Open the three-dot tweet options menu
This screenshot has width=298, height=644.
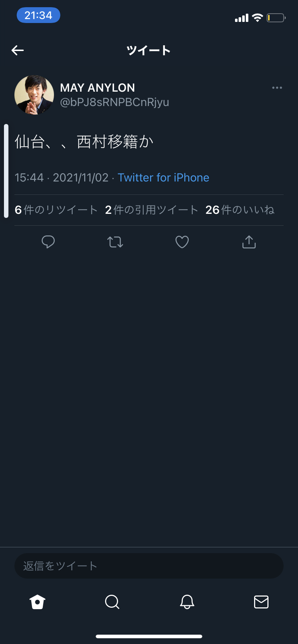pyautogui.click(x=277, y=88)
